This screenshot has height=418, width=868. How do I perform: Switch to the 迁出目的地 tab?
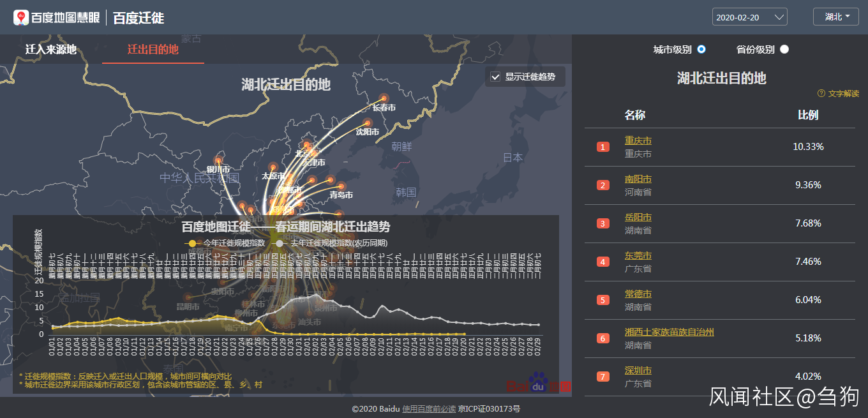pos(153,49)
